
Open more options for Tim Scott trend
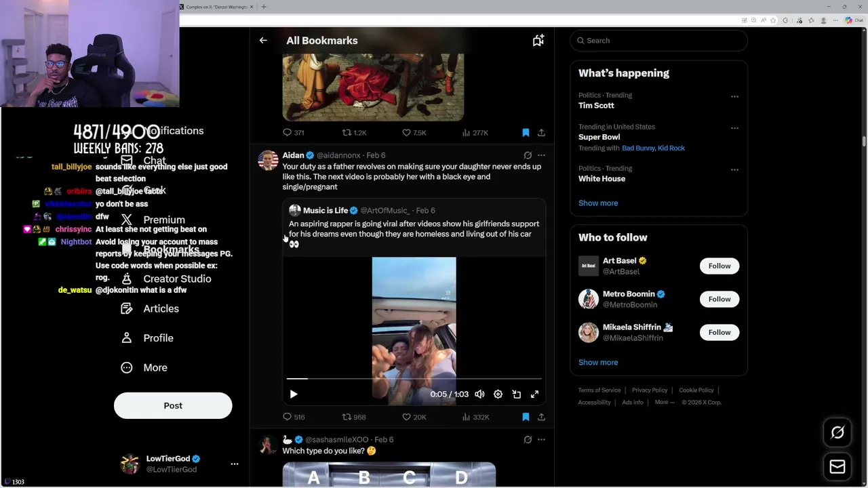[734, 96]
